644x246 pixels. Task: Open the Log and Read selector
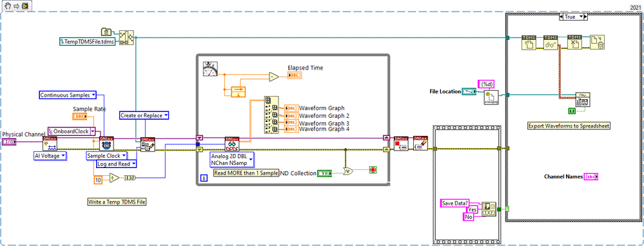[x=117, y=164]
